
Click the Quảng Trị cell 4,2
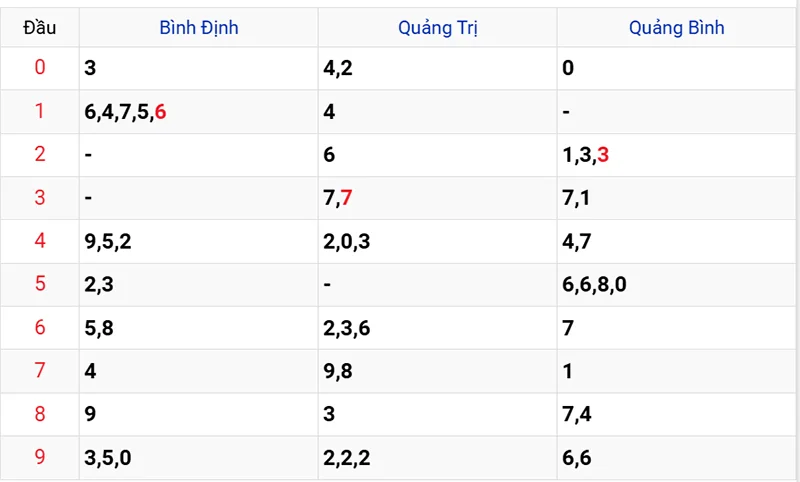click(x=337, y=69)
